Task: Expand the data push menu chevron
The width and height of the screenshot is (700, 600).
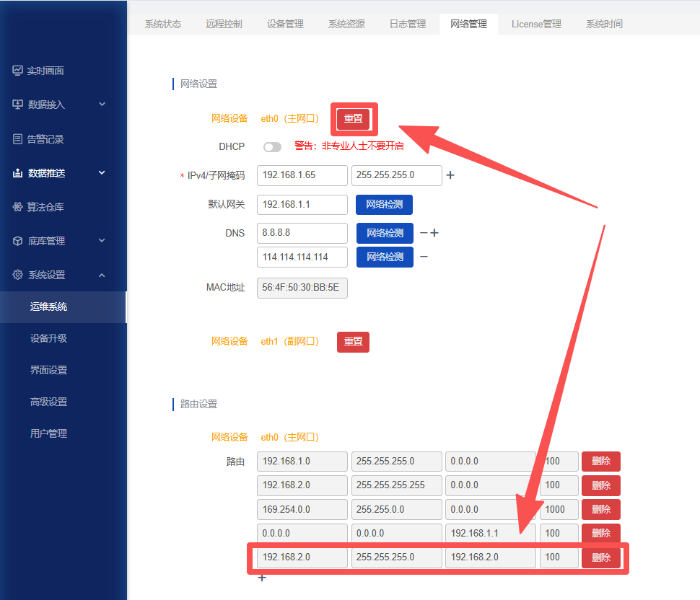Action: (102, 173)
